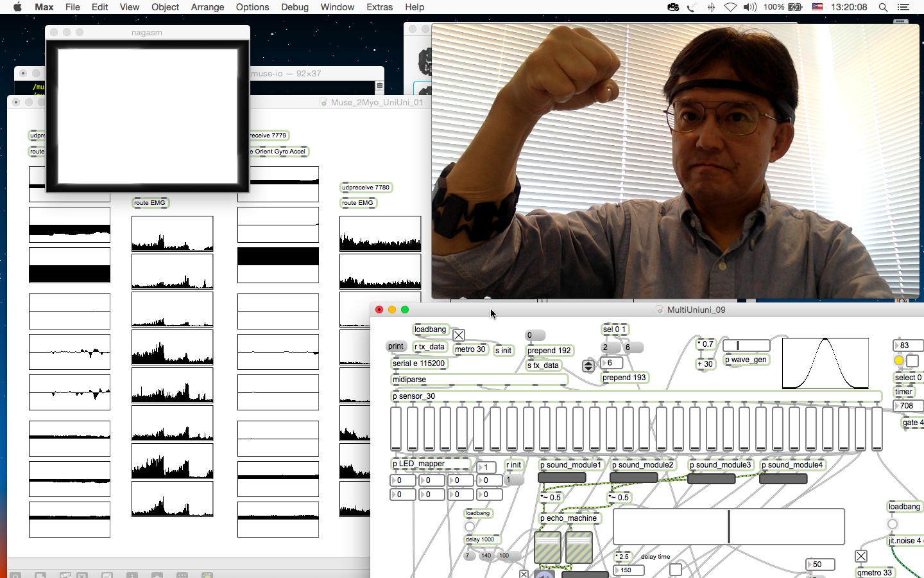Select the serial e 115200 object
Viewport: 924px width, 578px height.
tap(419, 363)
